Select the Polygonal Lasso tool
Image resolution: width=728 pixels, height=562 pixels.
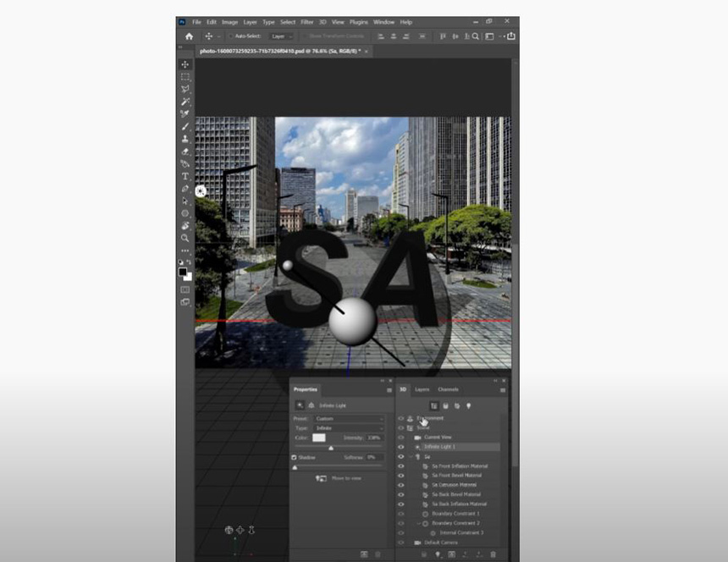tap(185, 89)
